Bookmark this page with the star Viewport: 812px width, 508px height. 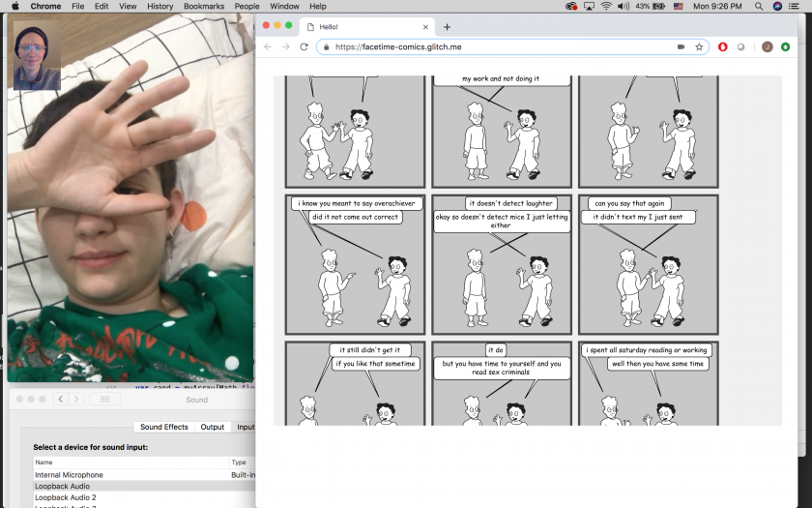pos(699,46)
